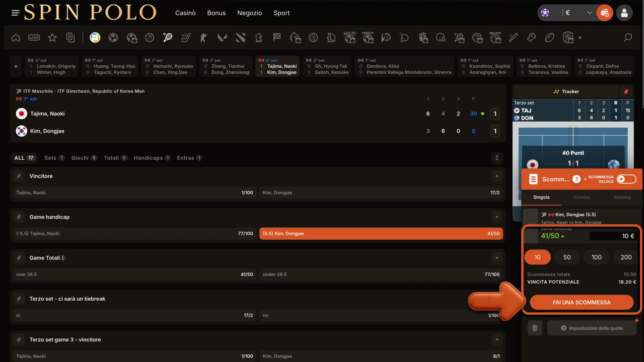Collapse all markets with double-arrow button
Screen dimensions: 644x362
(497, 158)
